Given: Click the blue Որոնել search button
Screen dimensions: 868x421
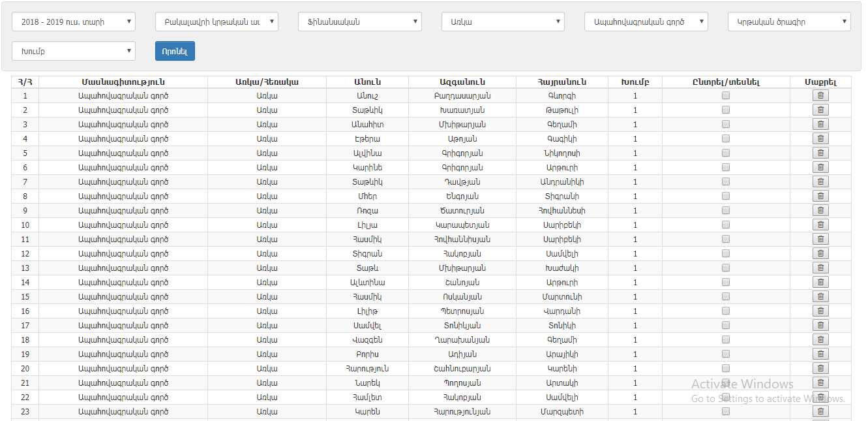Looking at the screenshot, I should 175,51.
